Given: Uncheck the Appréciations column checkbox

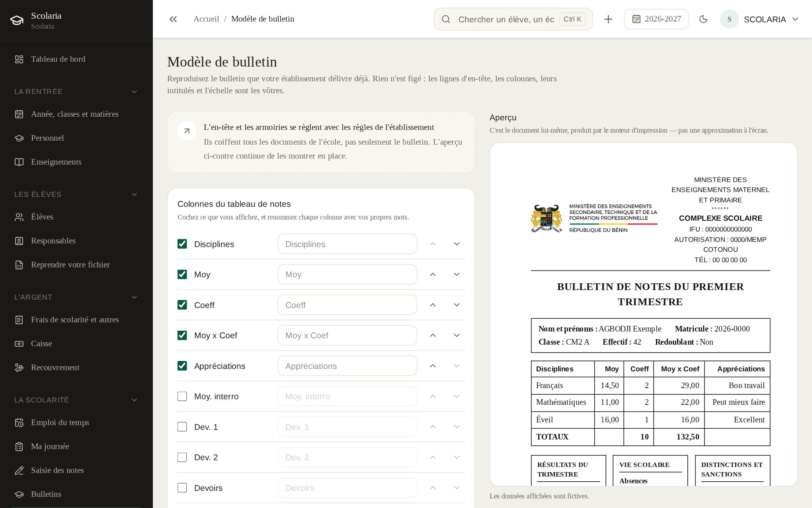Looking at the screenshot, I should [x=182, y=366].
